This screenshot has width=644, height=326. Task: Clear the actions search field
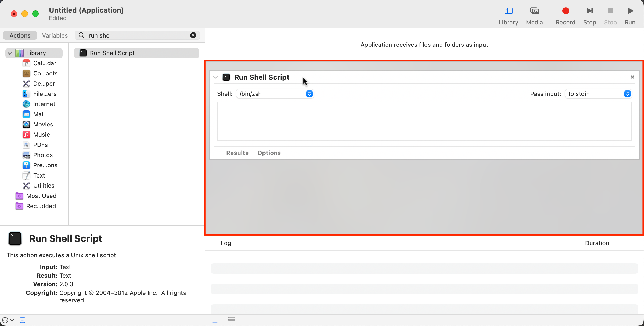pyautogui.click(x=193, y=35)
